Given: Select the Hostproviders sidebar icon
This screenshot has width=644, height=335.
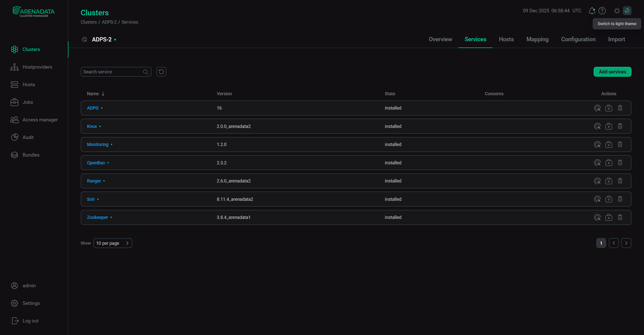Looking at the screenshot, I should [15, 67].
